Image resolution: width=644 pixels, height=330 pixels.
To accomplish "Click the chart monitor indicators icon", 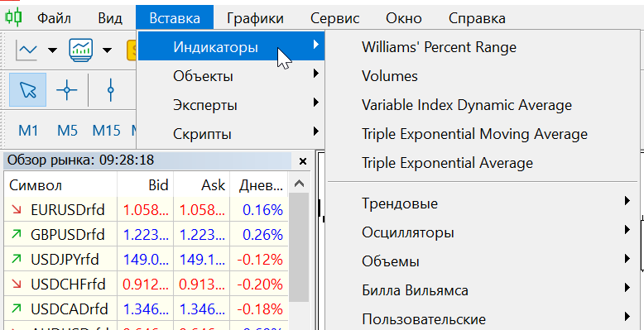I will click(x=81, y=50).
